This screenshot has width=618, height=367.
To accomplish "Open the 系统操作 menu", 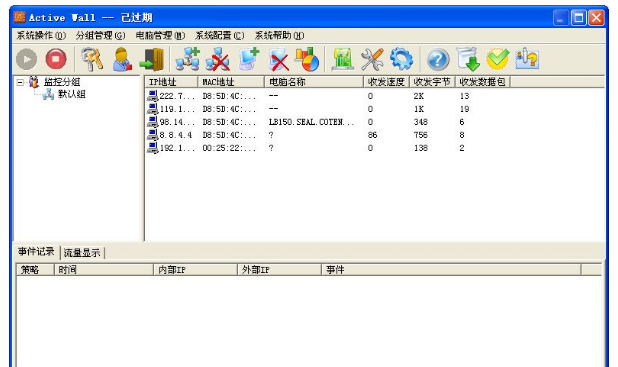I will tap(41, 35).
